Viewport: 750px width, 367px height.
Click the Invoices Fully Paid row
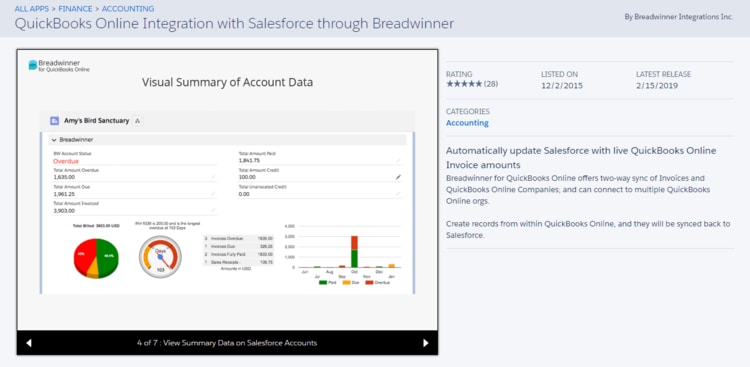[x=239, y=255]
